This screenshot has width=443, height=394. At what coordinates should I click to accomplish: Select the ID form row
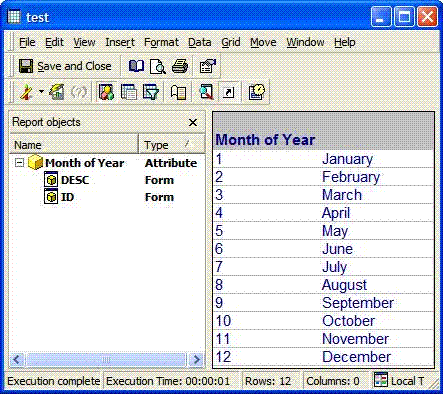click(107, 197)
